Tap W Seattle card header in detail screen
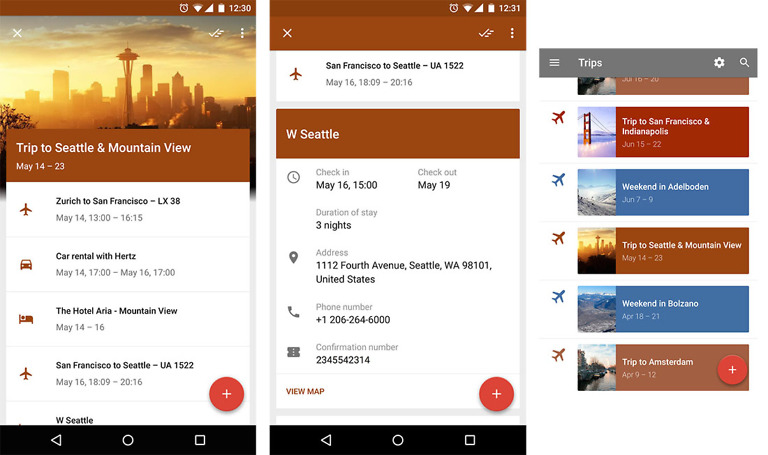 click(398, 134)
